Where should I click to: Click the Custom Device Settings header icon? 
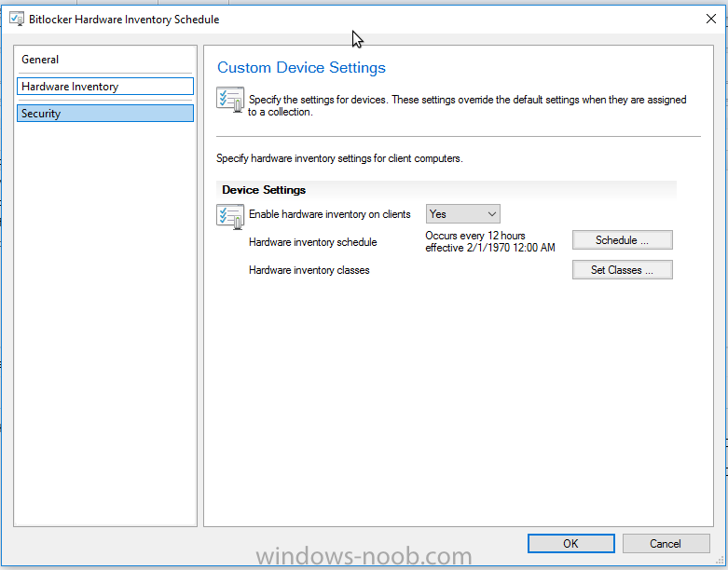230,100
